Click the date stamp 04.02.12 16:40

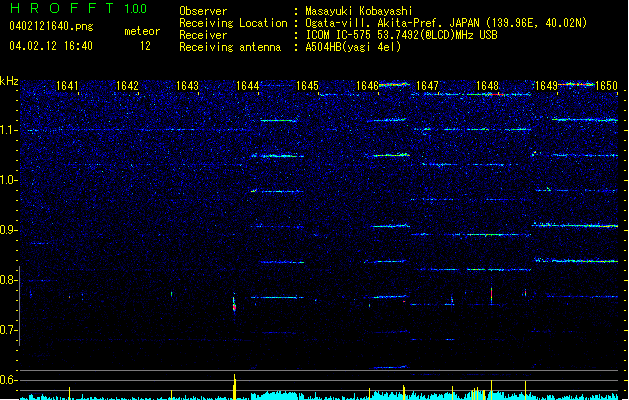coord(51,46)
